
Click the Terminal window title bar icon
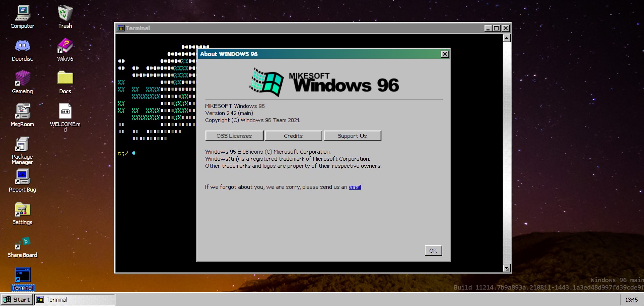coord(120,28)
